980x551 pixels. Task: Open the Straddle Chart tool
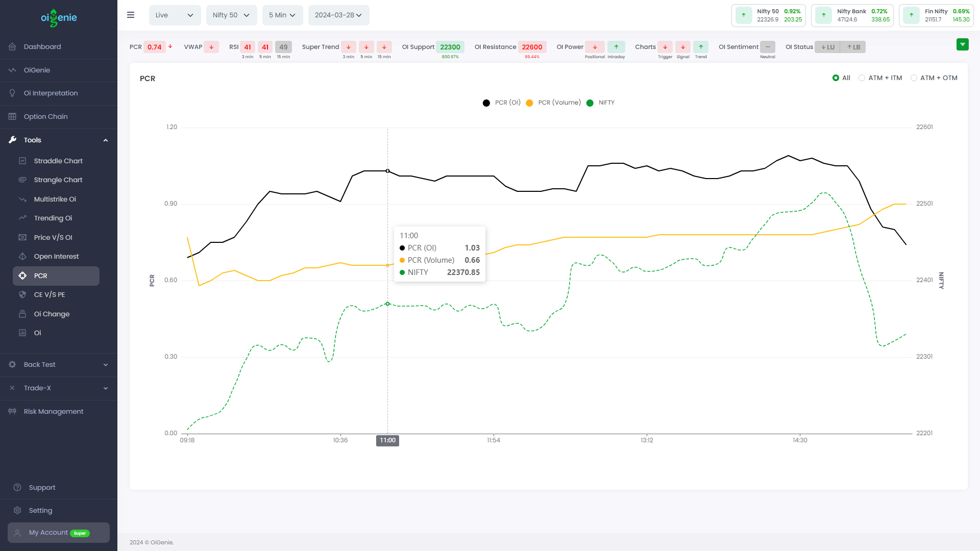pos(58,161)
